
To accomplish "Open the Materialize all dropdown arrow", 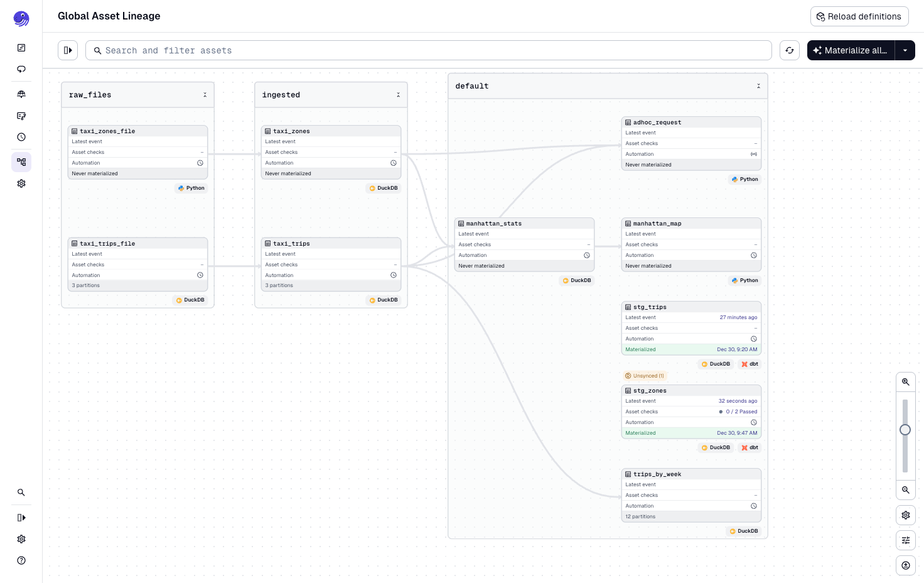I will pos(905,50).
